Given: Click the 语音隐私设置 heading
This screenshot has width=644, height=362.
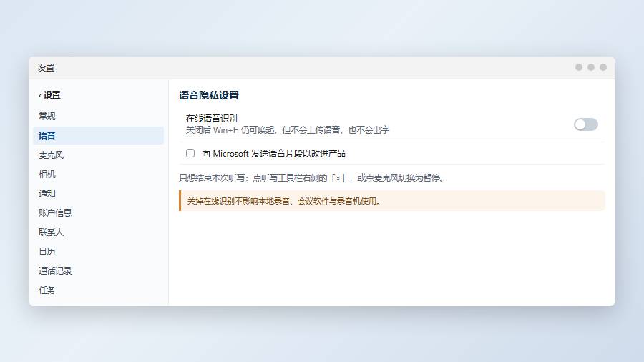Looking at the screenshot, I should [x=209, y=95].
